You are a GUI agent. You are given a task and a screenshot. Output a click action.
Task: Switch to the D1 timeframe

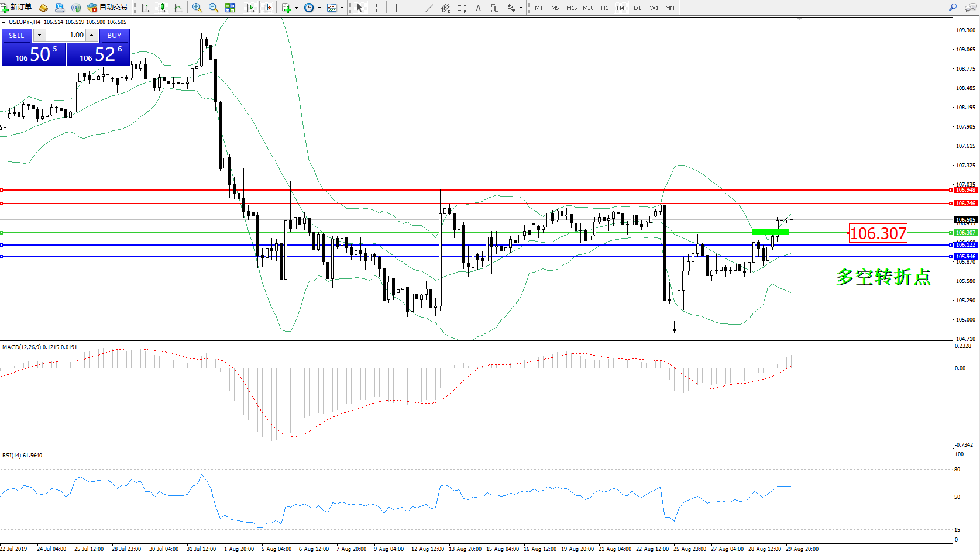[637, 8]
